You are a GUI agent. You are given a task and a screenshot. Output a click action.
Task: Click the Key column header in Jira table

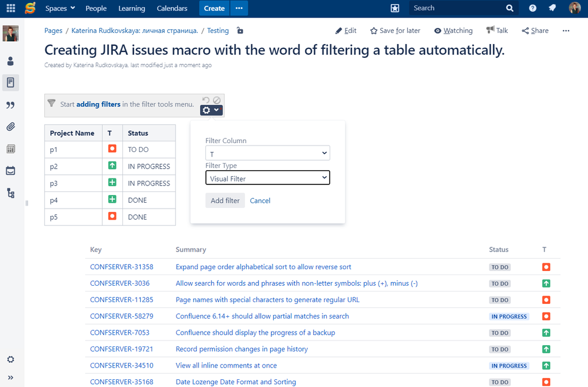pos(95,250)
